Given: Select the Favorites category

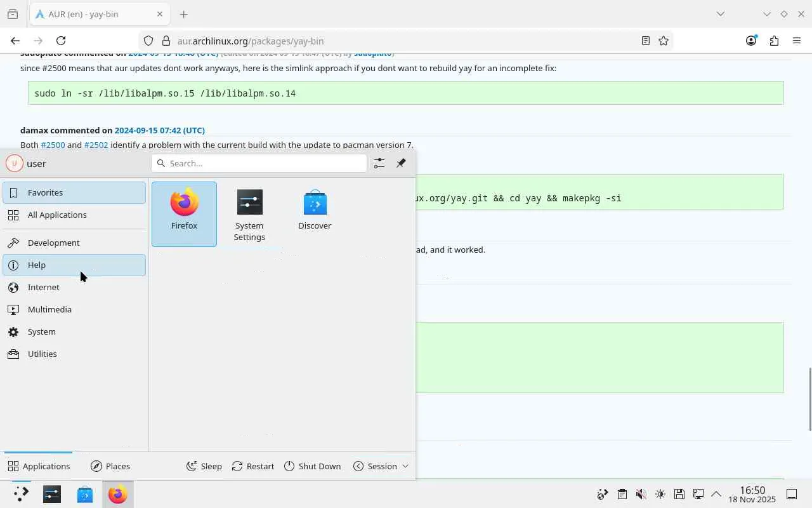Looking at the screenshot, I should [74, 192].
